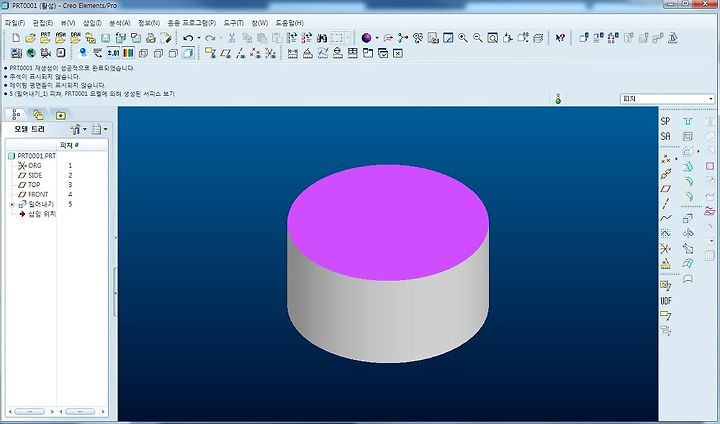Open DRW drawing folder icon
The image size is (720, 424).
(75, 38)
